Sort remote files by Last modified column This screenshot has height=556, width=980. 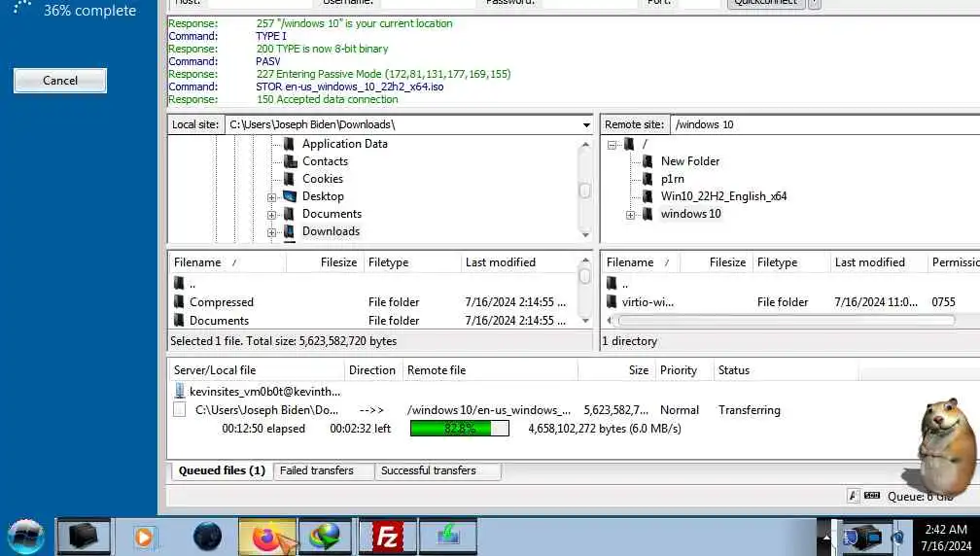879,262
